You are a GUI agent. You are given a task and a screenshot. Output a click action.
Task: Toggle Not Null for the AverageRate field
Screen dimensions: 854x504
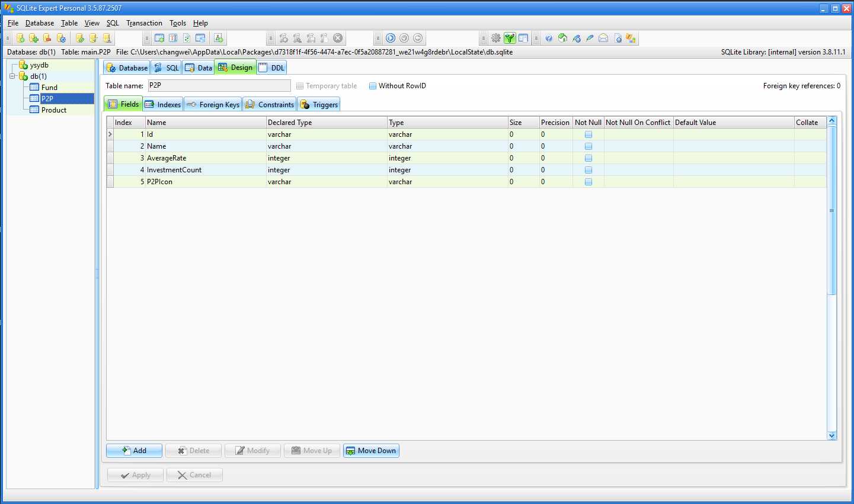[588, 158]
